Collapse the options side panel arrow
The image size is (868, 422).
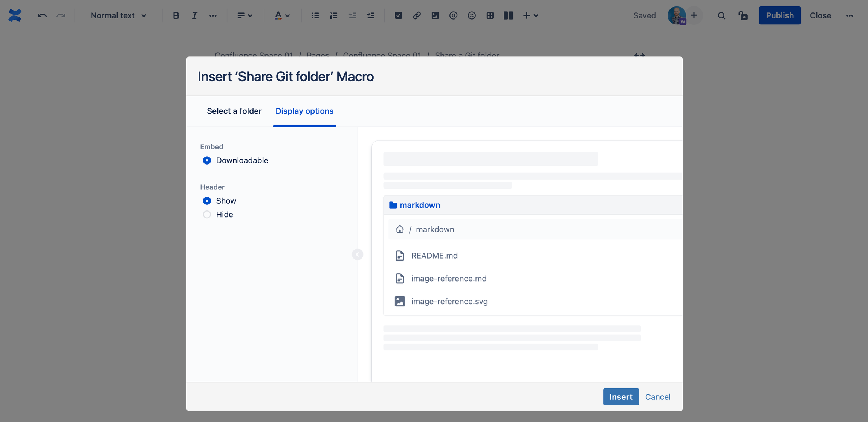tap(357, 254)
